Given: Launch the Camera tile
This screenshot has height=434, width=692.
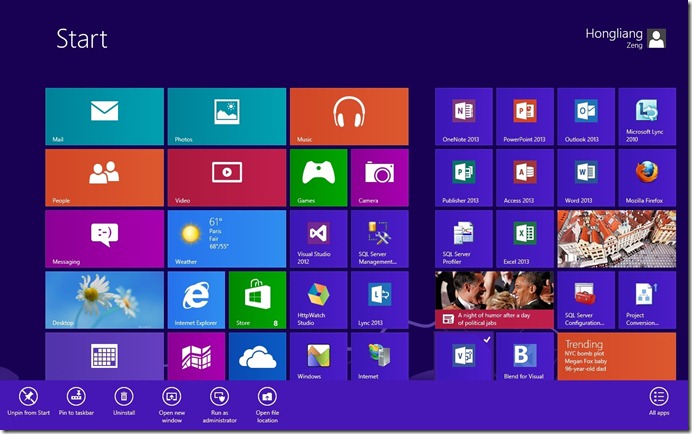Looking at the screenshot, I should (x=380, y=177).
